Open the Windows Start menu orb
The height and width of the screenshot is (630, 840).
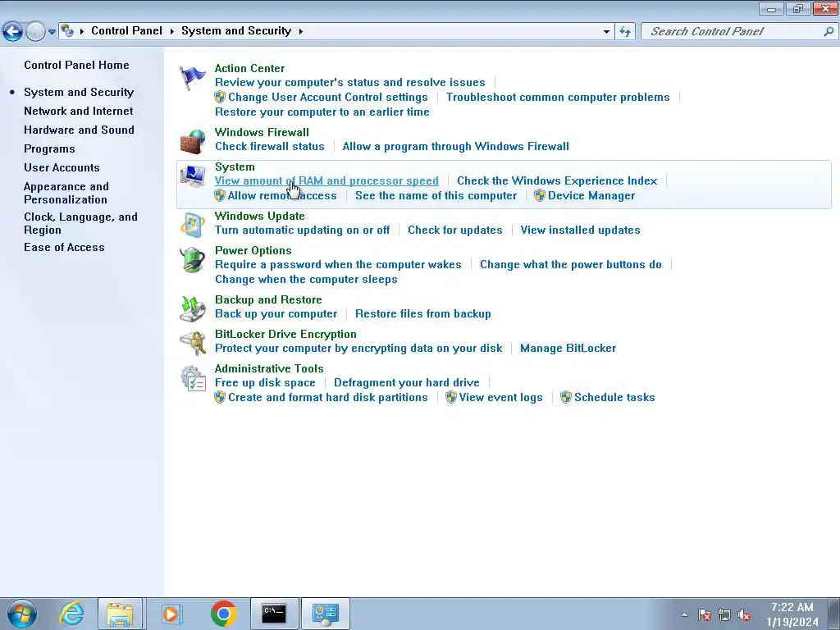[x=22, y=614]
